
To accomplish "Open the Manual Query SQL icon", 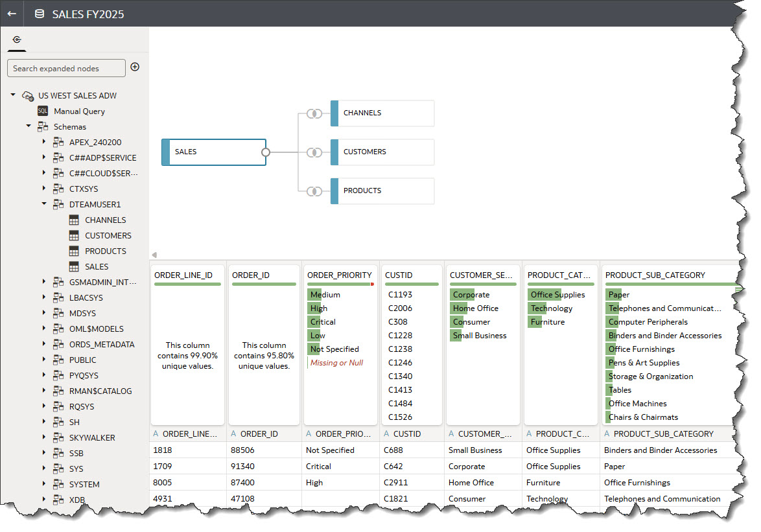I will coord(43,111).
